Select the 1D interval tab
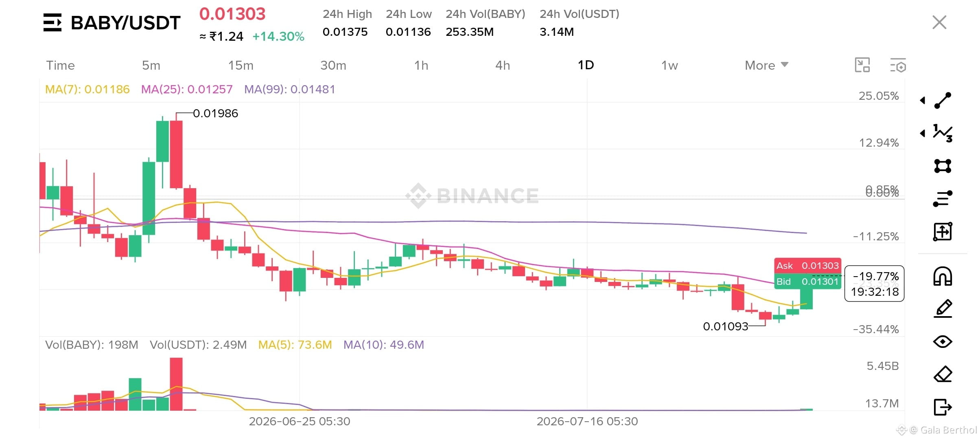980x440 pixels. [586, 65]
